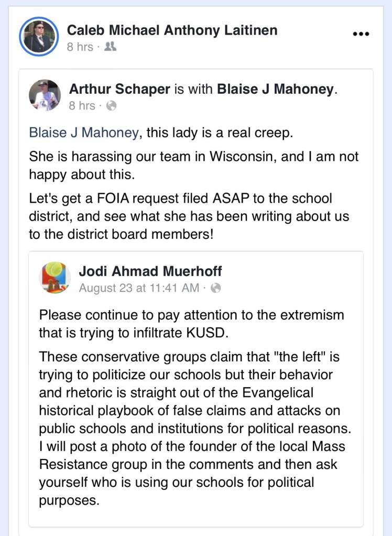
Task: Open Jodi Ahmad Muerhoff's profile name
Action: pyautogui.click(x=150, y=271)
